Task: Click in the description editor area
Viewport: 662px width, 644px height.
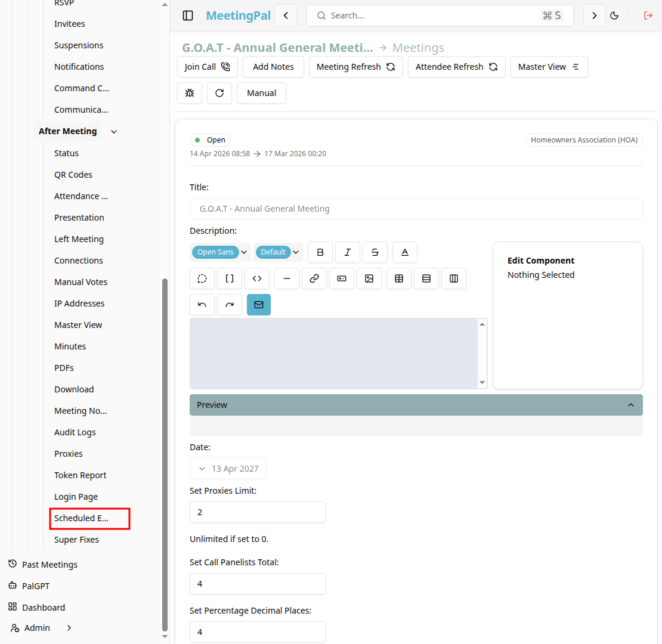Action: [333, 354]
